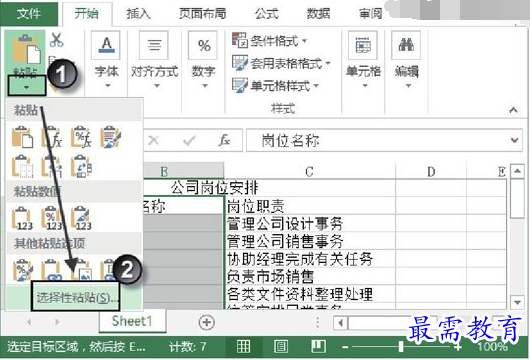This screenshot has width=530, height=360.
Task: Click the Cut scissors icon
Action: tap(56, 40)
